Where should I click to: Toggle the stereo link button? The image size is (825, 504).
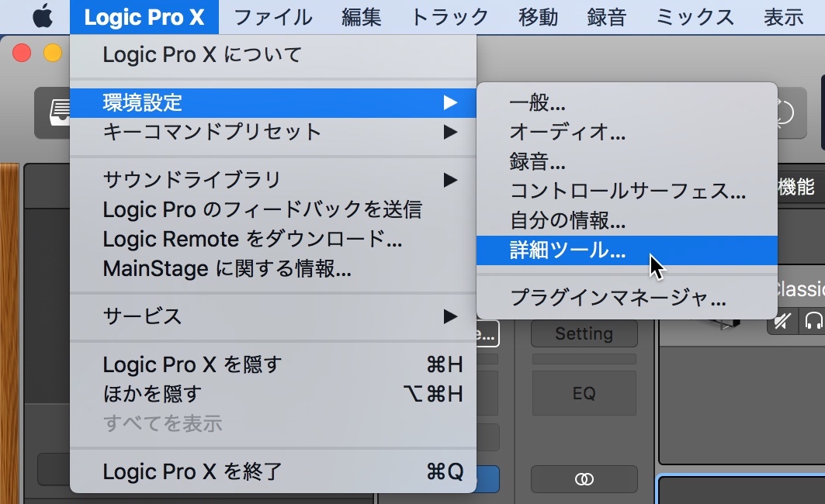click(584, 478)
